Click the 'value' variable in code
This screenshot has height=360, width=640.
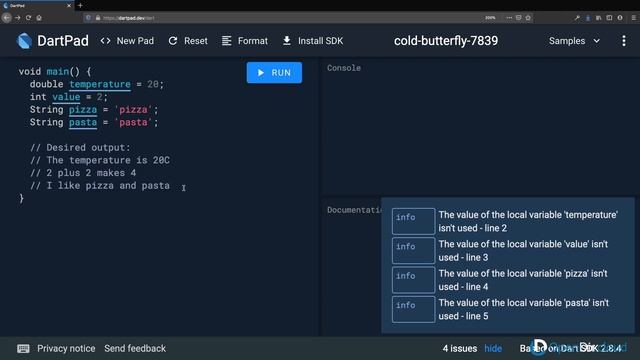pyautogui.click(x=66, y=97)
